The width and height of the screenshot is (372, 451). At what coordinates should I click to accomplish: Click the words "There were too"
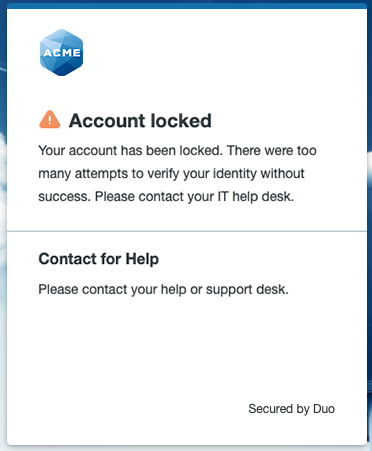point(272,151)
